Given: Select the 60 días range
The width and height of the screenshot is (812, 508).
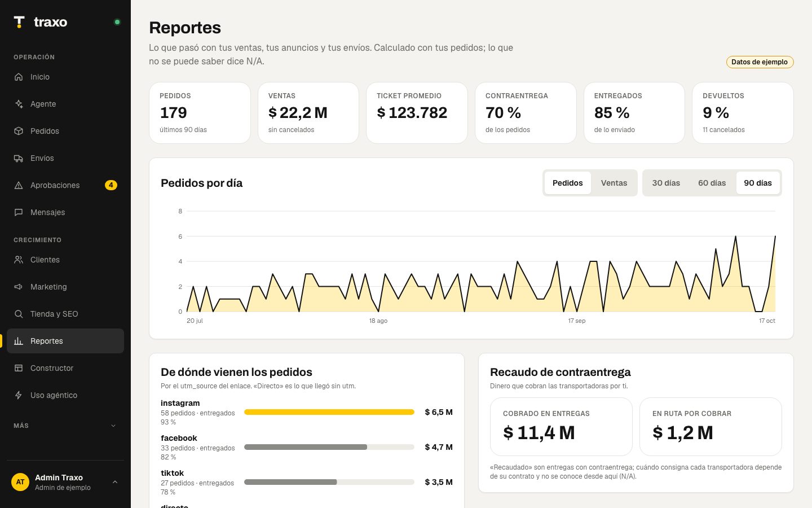Looking at the screenshot, I should (712, 183).
